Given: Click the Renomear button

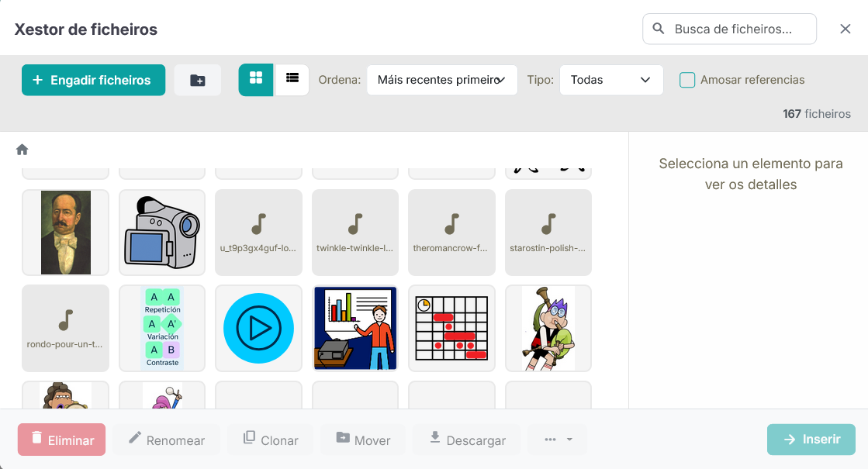Looking at the screenshot, I should click(166, 440).
